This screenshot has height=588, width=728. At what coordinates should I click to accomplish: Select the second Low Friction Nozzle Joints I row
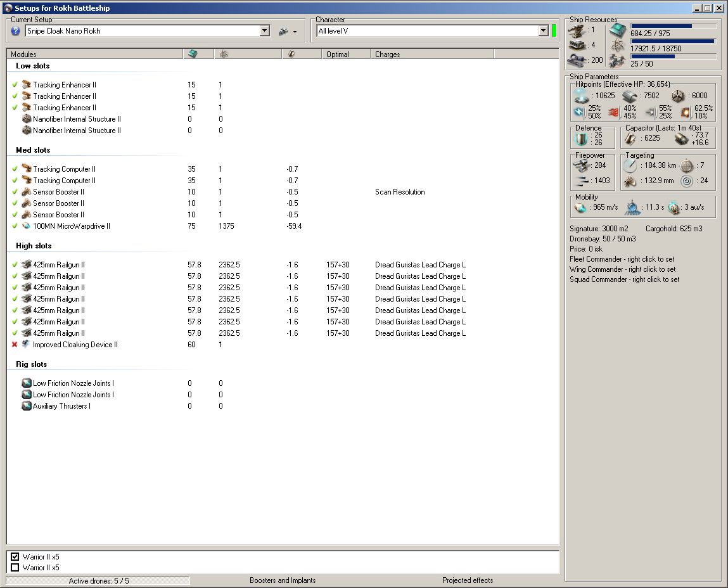283,394
